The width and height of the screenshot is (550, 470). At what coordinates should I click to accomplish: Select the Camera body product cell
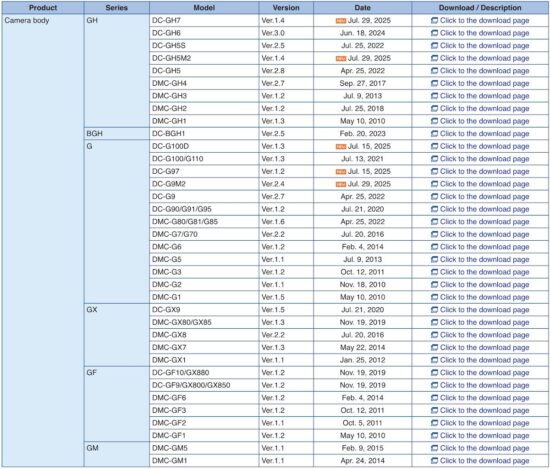click(x=43, y=241)
